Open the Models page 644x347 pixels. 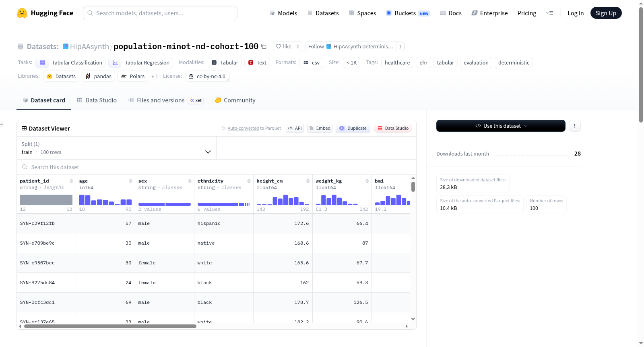pos(283,13)
